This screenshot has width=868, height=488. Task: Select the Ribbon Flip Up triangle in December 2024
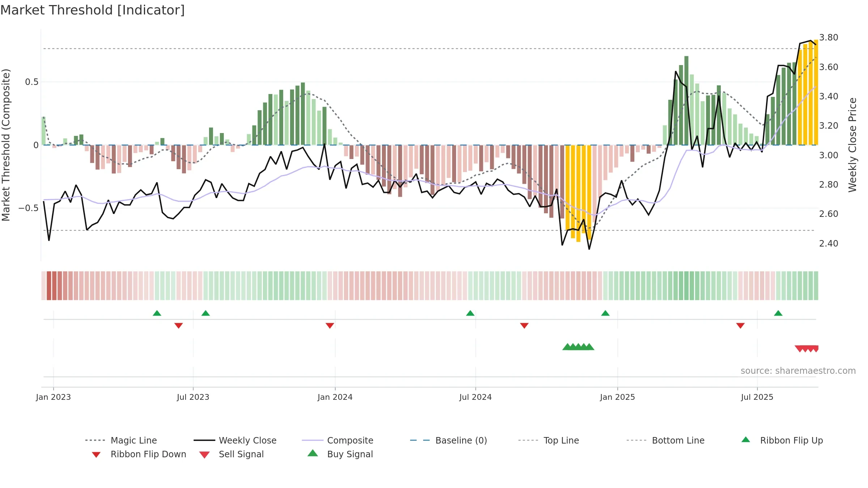[x=605, y=313]
